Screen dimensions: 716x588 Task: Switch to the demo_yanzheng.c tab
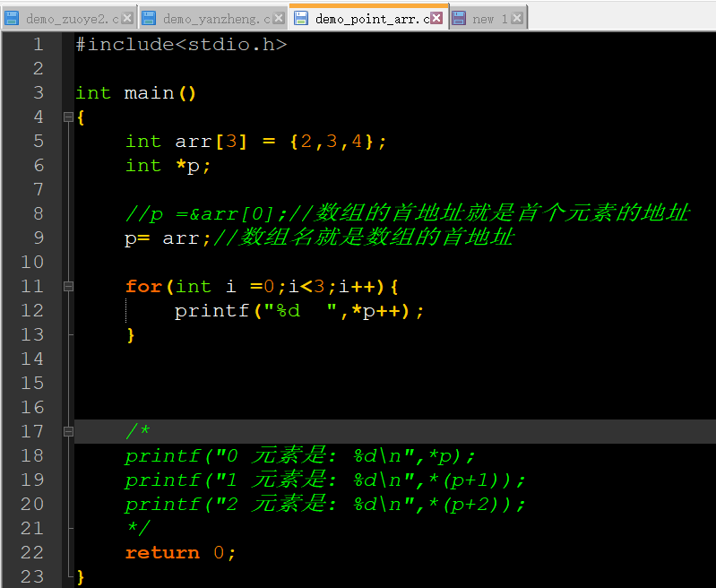tap(213, 18)
